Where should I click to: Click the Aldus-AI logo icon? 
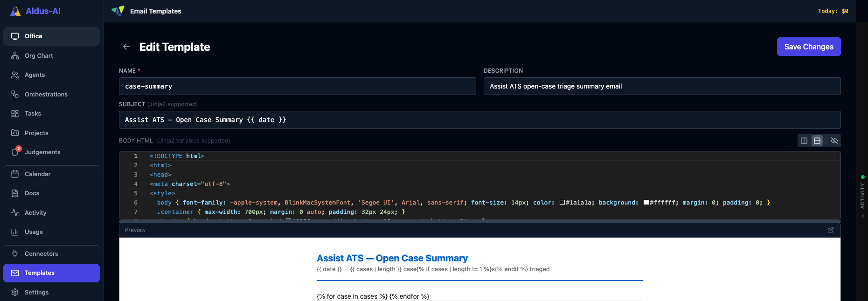point(15,11)
